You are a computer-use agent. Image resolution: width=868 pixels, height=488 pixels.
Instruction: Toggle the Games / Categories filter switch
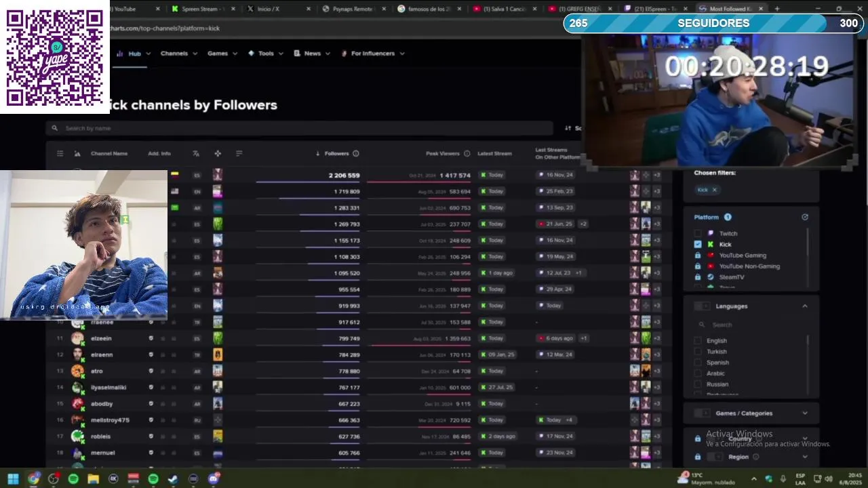[702, 413]
